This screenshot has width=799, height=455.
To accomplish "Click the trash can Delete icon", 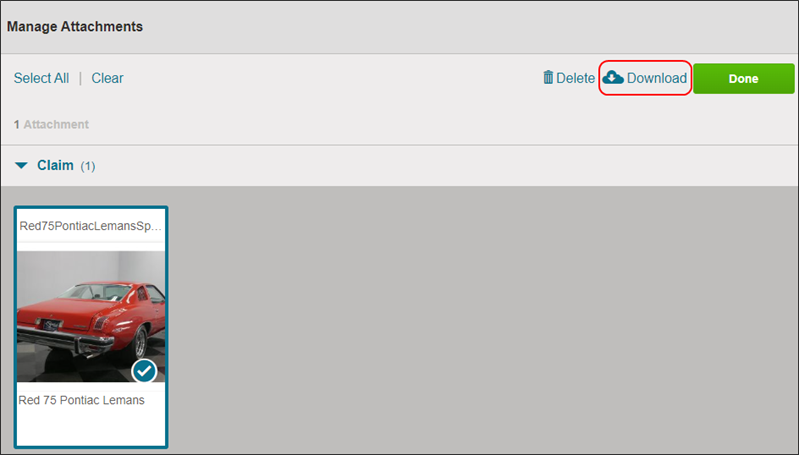I will tap(548, 77).
